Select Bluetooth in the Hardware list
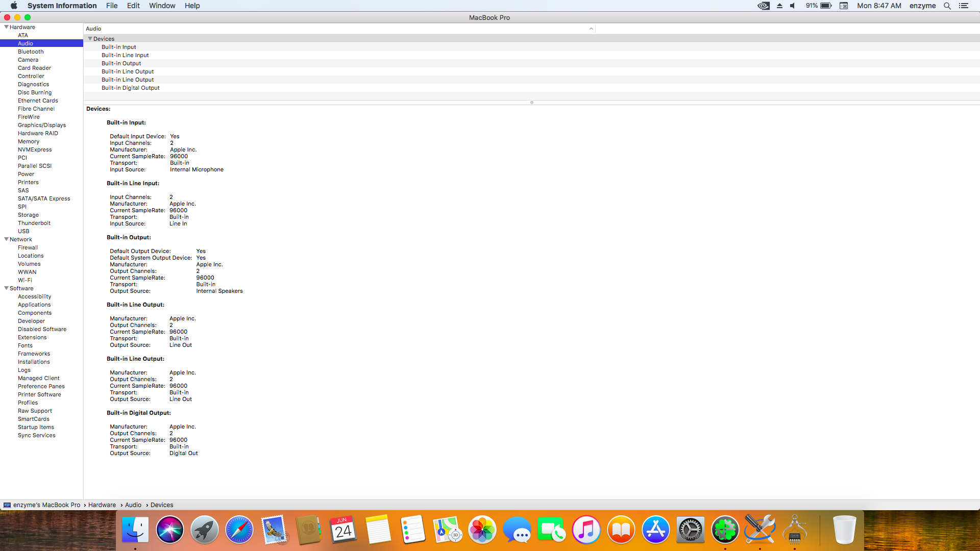This screenshot has width=980, height=551. (x=31, y=52)
